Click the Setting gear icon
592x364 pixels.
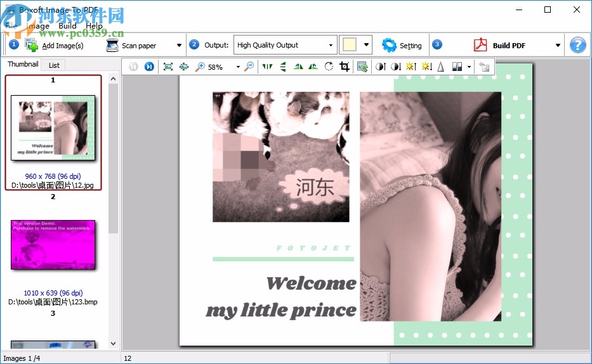point(389,45)
